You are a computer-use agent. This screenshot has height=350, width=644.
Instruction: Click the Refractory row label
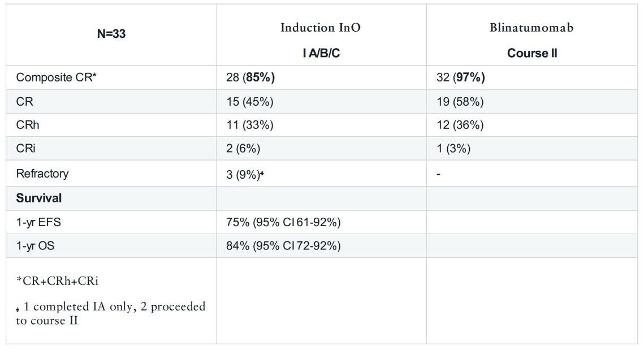pyautogui.click(x=42, y=174)
